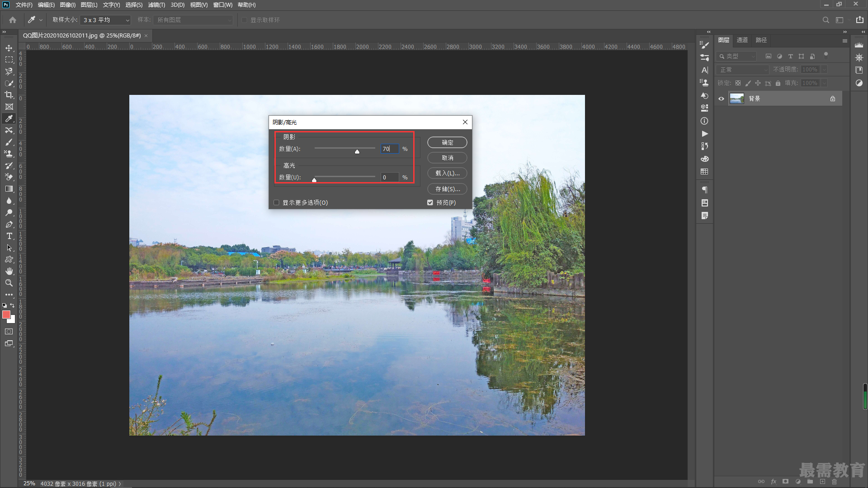
Task: Click the 载入(L)... button
Action: pos(447,173)
